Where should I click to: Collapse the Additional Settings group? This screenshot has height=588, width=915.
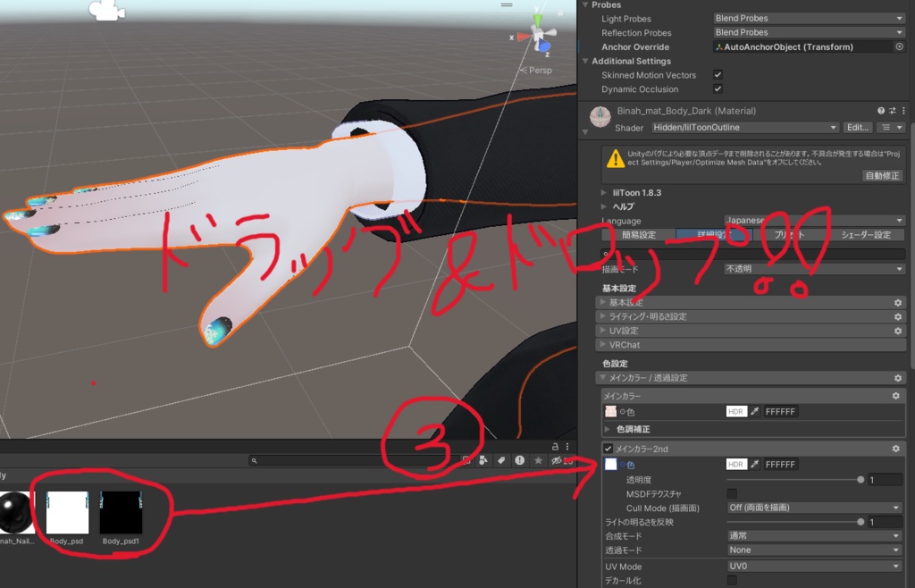[585, 61]
